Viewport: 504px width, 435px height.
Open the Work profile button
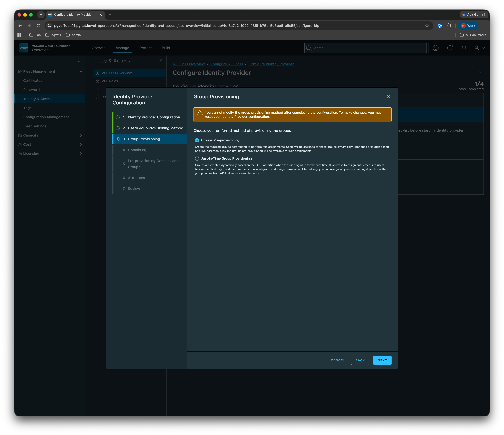tap(468, 26)
